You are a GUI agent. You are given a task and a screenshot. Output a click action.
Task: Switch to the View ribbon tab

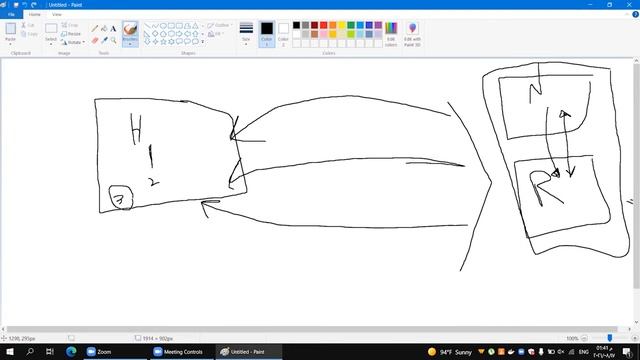pos(57,14)
